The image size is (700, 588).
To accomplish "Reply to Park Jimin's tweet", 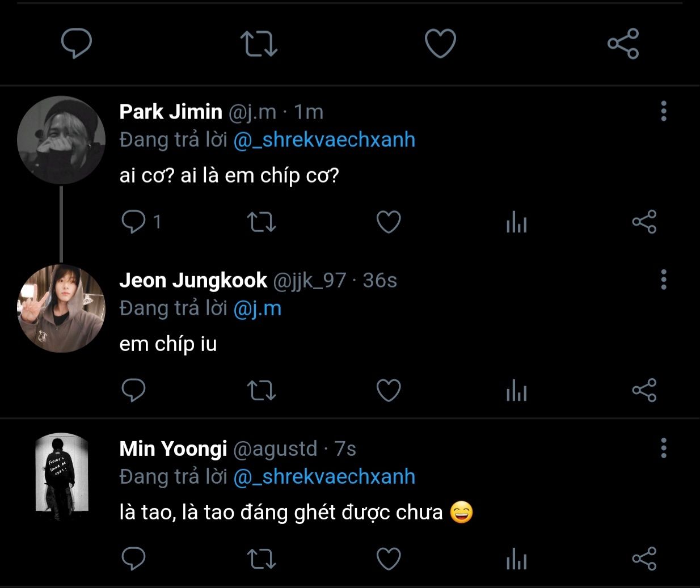I will coord(134,222).
